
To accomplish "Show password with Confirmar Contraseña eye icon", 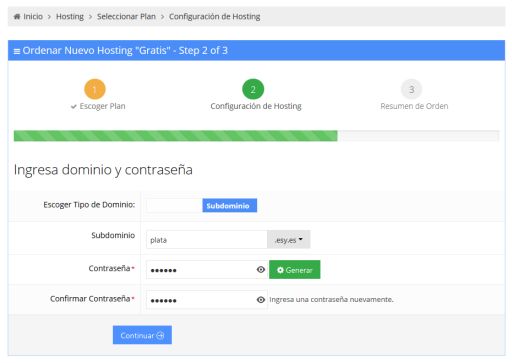I will point(261,300).
